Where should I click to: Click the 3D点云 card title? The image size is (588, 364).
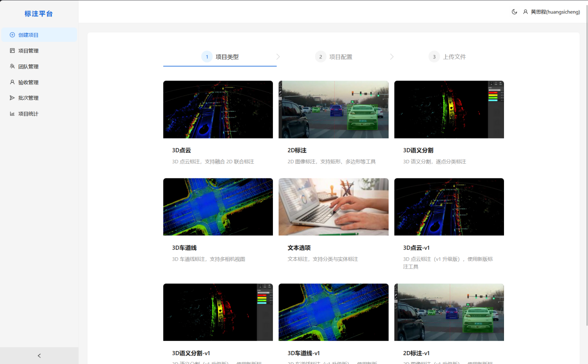181,150
